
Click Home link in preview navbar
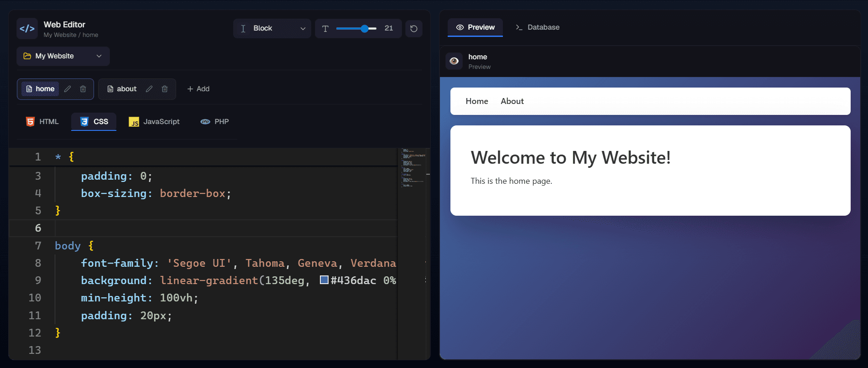pyautogui.click(x=477, y=101)
